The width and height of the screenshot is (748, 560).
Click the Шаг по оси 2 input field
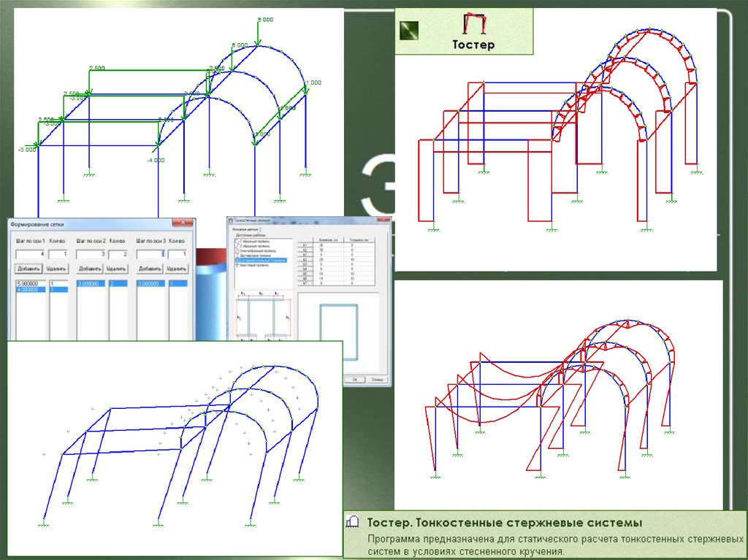pyautogui.click(x=91, y=253)
